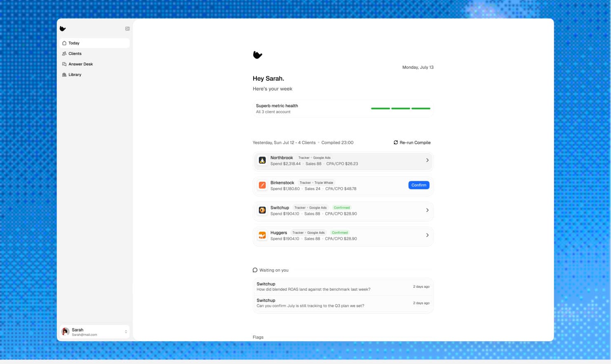The height and width of the screenshot is (364, 611).
Task: Click the Switchup Confirmed badge
Action: 342,208
